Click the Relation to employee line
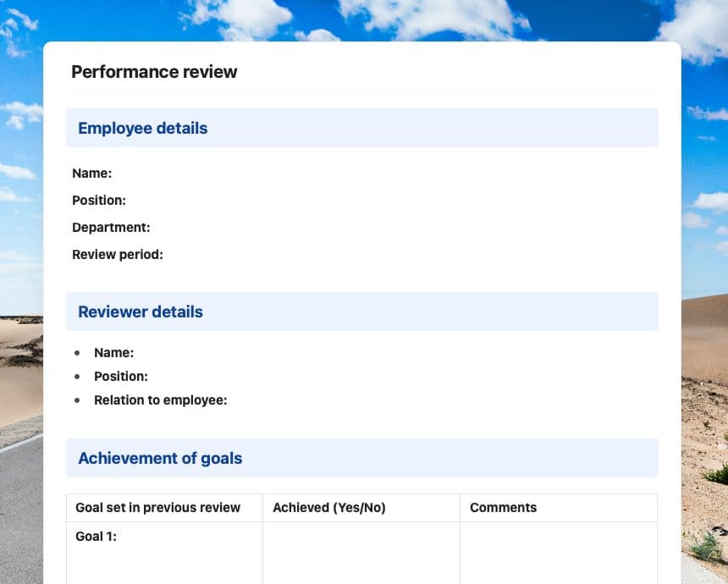728x584 pixels. pos(160,400)
